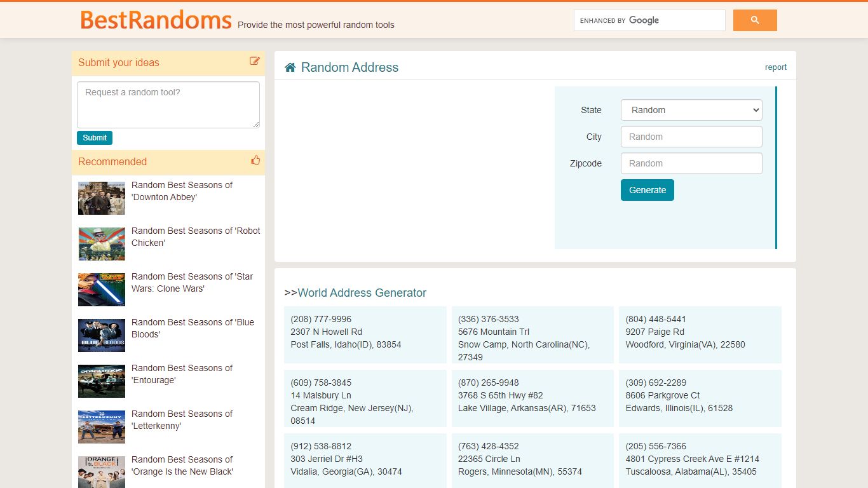The image size is (868, 488).
Task: Open Random Best Seasons of 'Downton Abbey'
Action: (x=182, y=191)
